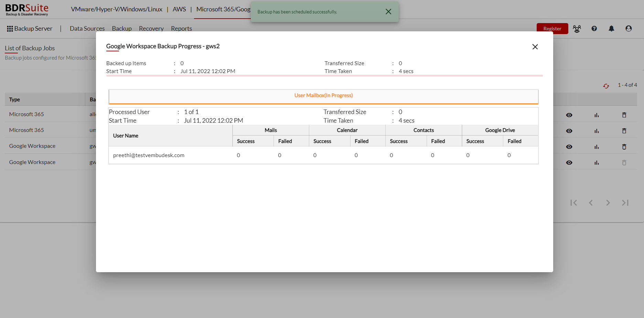Screen dimensions: 644x318
Task: Click the BDRSuite logo
Action: click(x=27, y=10)
